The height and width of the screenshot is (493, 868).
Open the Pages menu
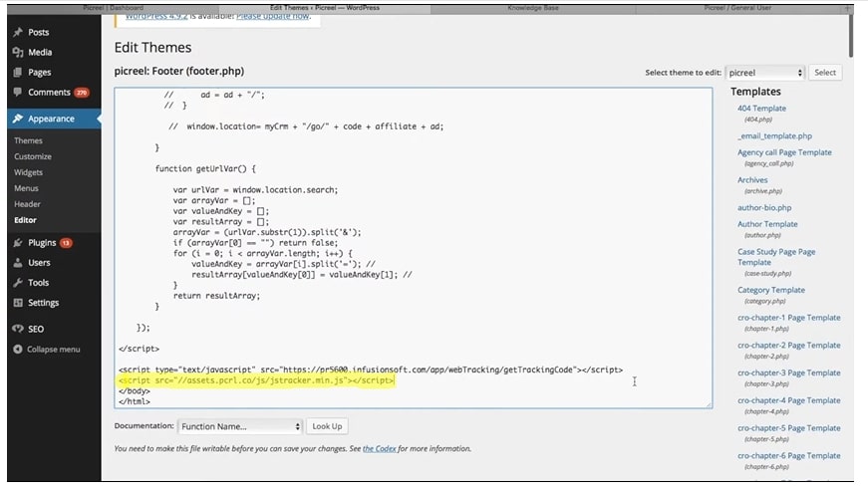pos(39,72)
